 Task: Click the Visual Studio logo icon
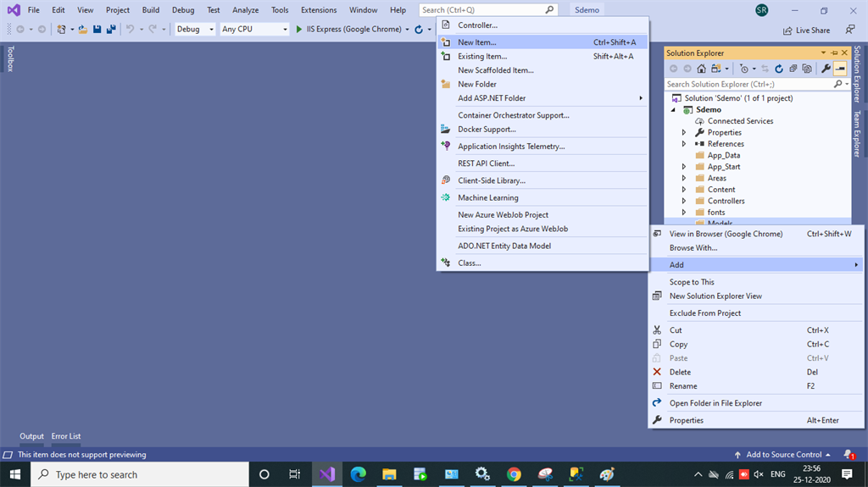14,10
